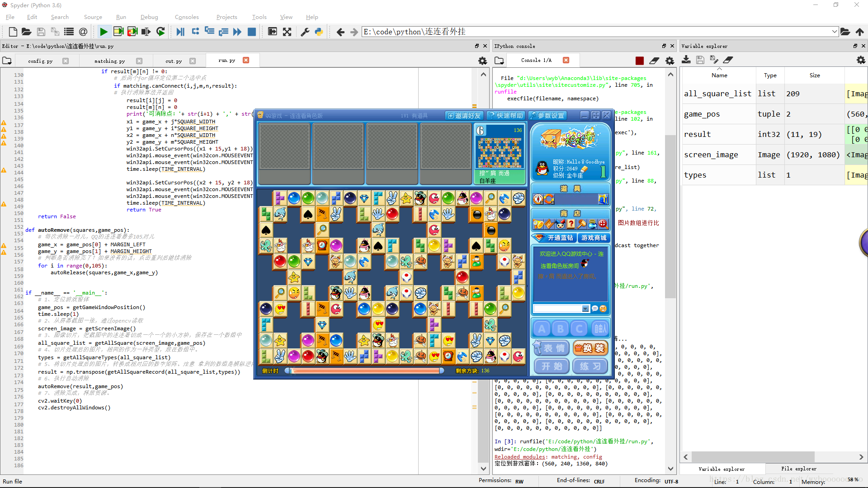Open Preferences wrench icon
Image resolution: width=868 pixels, height=488 pixels.
[305, 32]
